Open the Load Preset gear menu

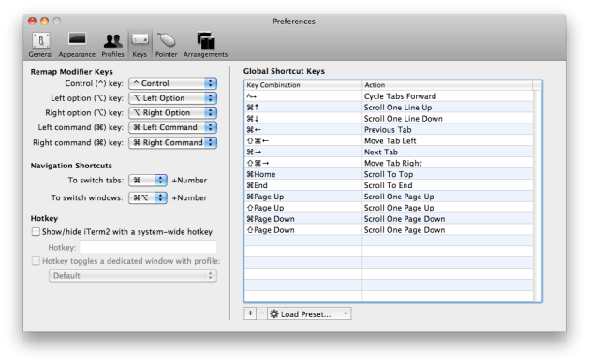[x=309, y=313]
